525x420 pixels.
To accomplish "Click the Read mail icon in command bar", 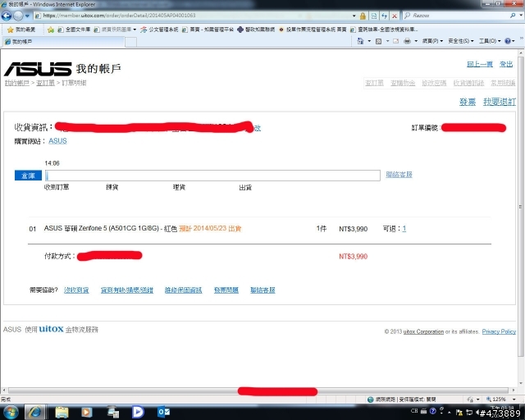I will 395,41.
